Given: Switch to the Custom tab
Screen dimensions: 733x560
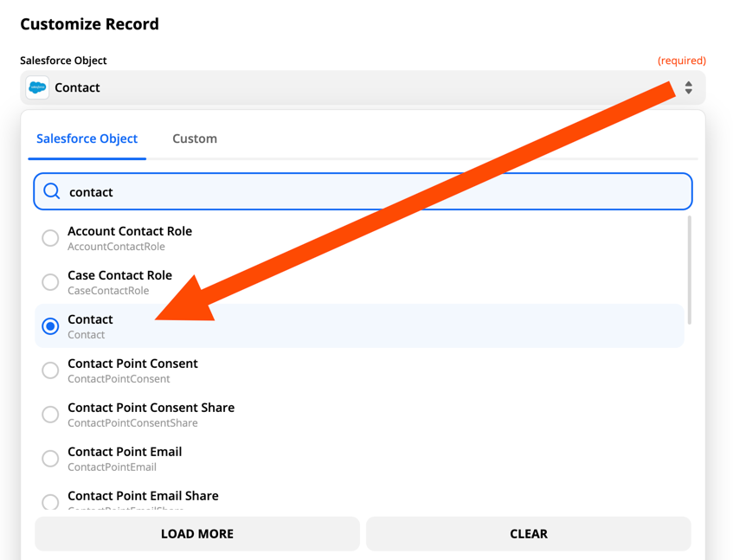Looking at the screenshot, I should (x=195, y=138).
